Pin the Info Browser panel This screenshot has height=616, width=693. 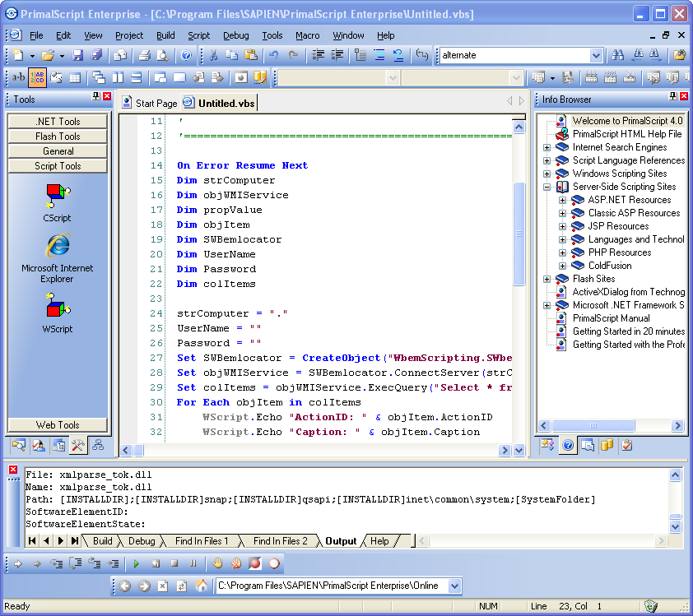(673, 96)
